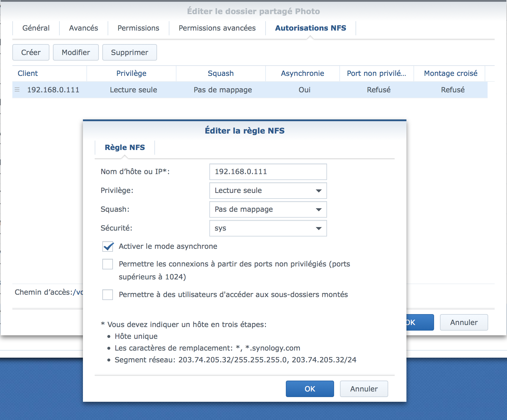Sort by the Privilège column header
Viewport: 507px width, 420px height.
tap(131, 74)
